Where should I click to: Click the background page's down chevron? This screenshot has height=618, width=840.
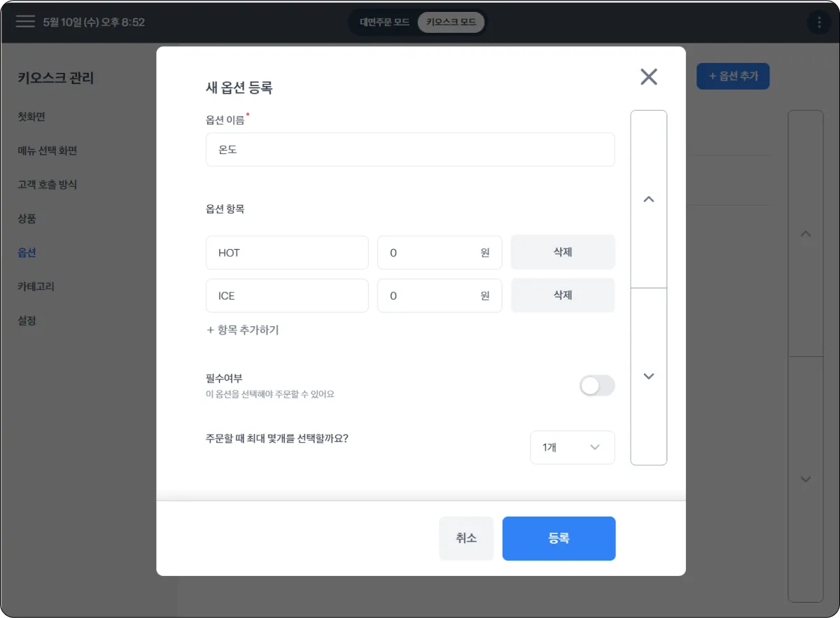pos(806,479)
